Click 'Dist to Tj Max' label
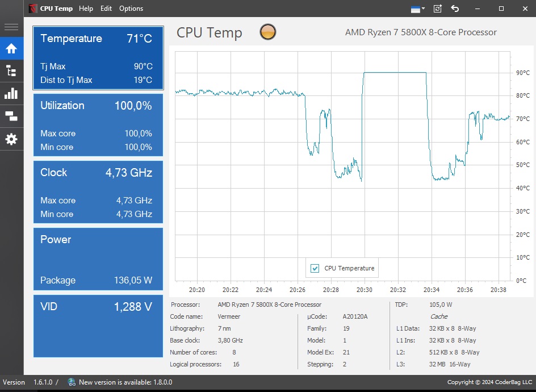 [66, 80]
